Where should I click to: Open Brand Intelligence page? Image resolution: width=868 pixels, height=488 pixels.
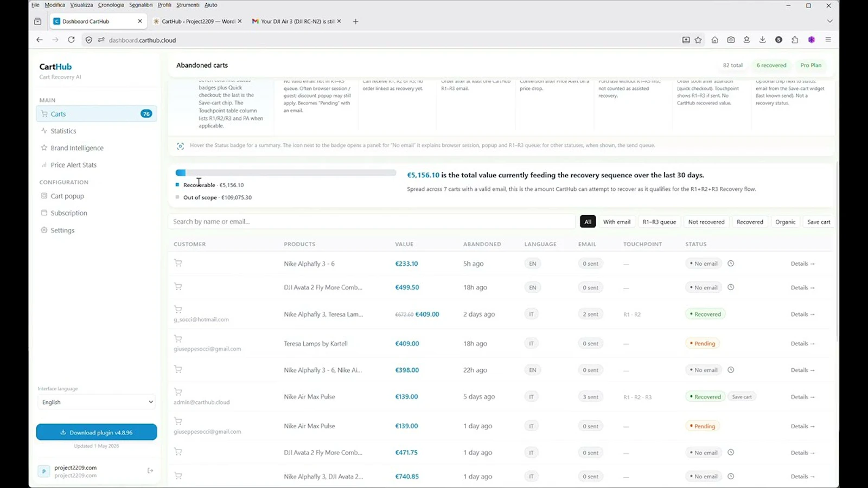click(x=76, y=148)
